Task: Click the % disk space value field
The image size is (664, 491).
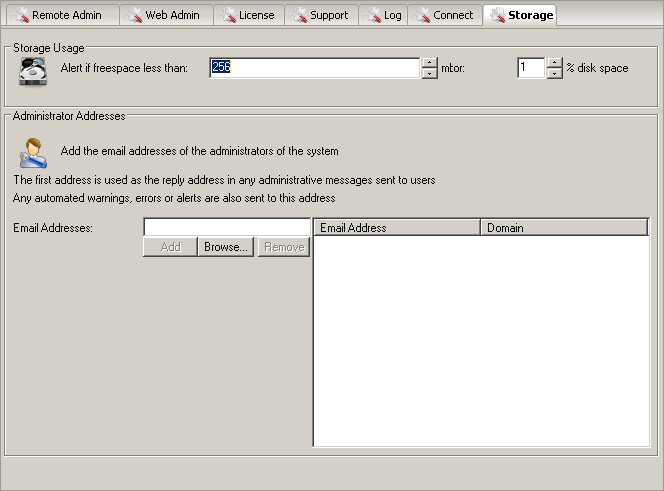Action: point(530,68)
